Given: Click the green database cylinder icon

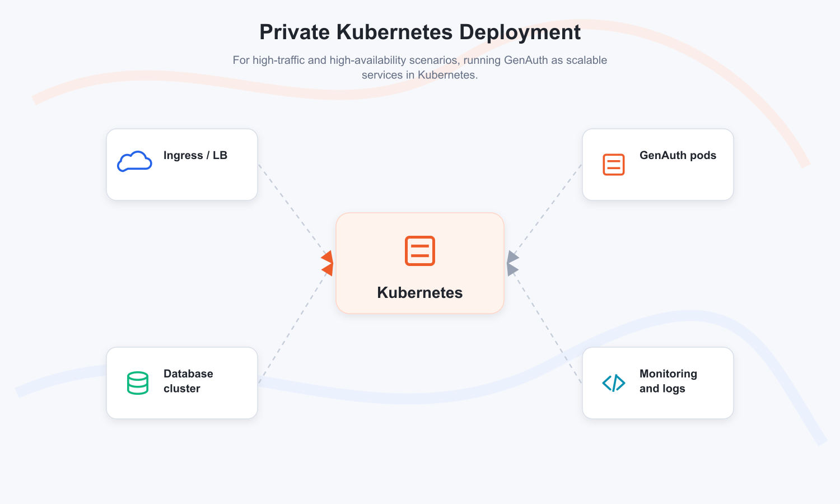Looking at the screenshot, I should click(138, 383).
